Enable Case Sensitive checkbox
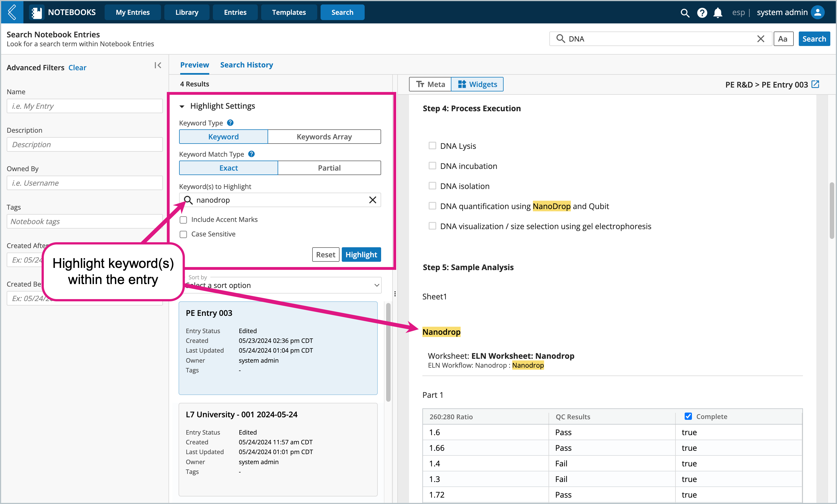Viewport: 837px width, 504px height. click(183, 234)
